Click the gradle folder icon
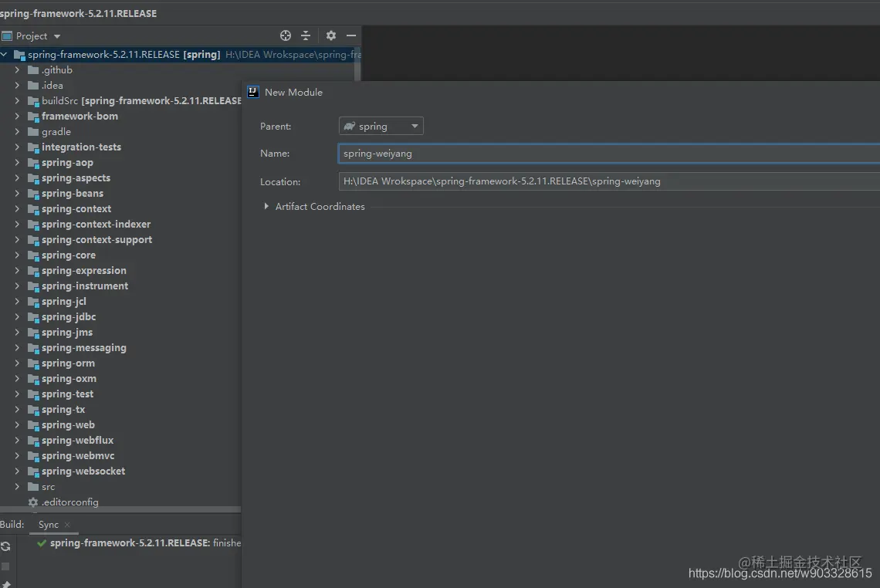 [33, 132]
